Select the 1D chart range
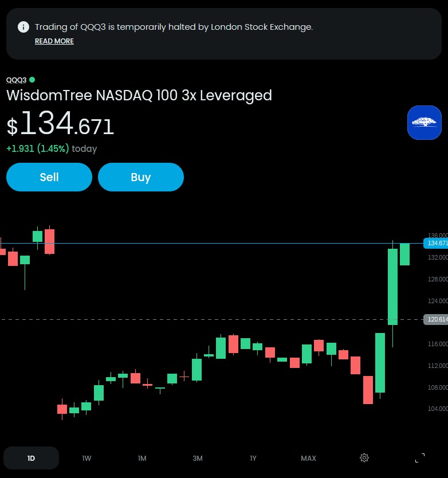Viewport: 448px width, 478px height. 31,458
